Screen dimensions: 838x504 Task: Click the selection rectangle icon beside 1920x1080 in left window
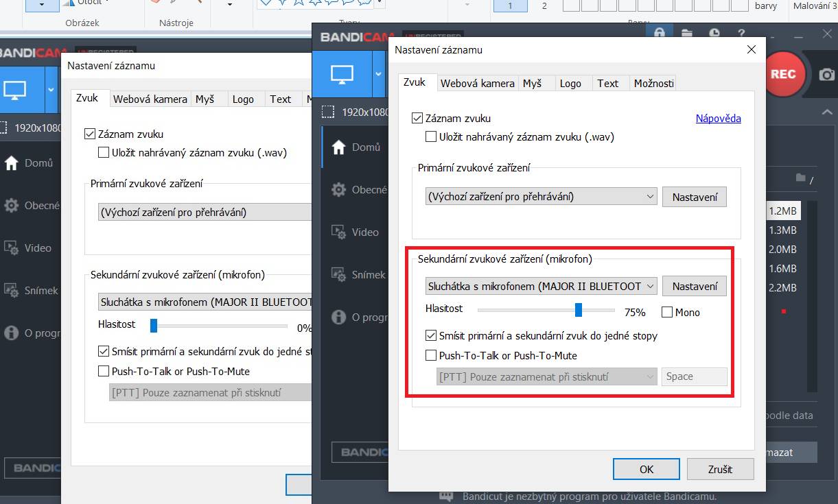click(3, 128)
